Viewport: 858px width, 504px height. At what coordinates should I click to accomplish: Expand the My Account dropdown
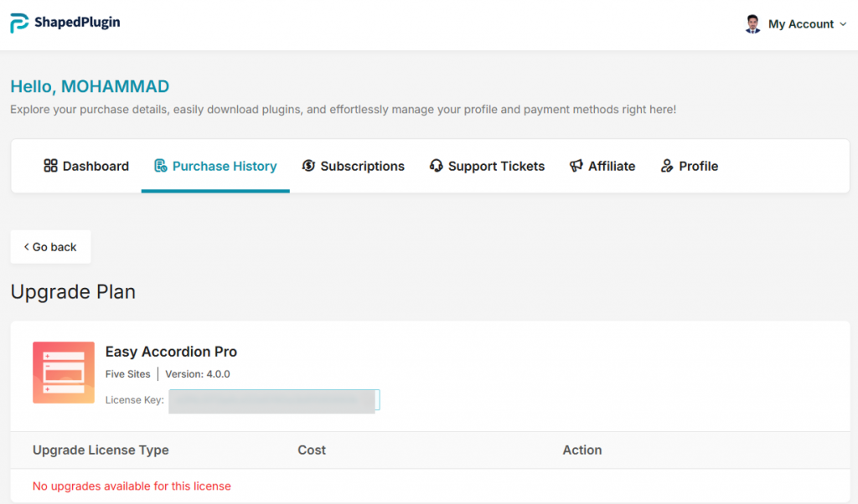(800, 24)
